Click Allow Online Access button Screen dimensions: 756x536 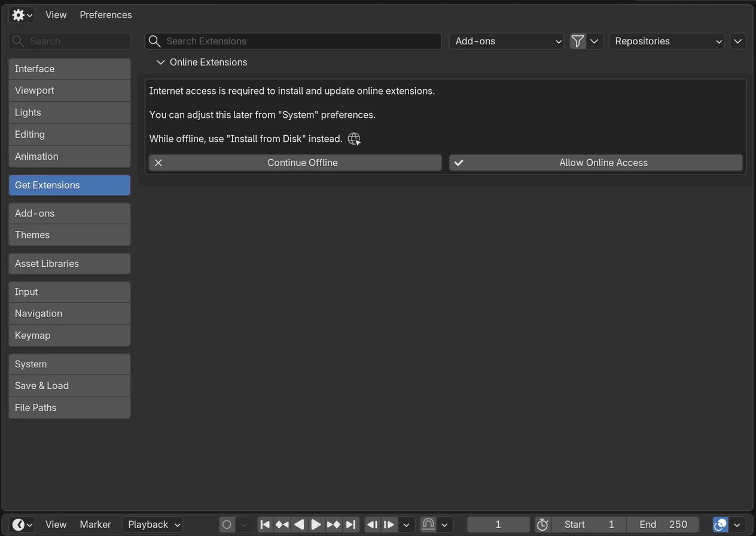[x=596, y=163]
